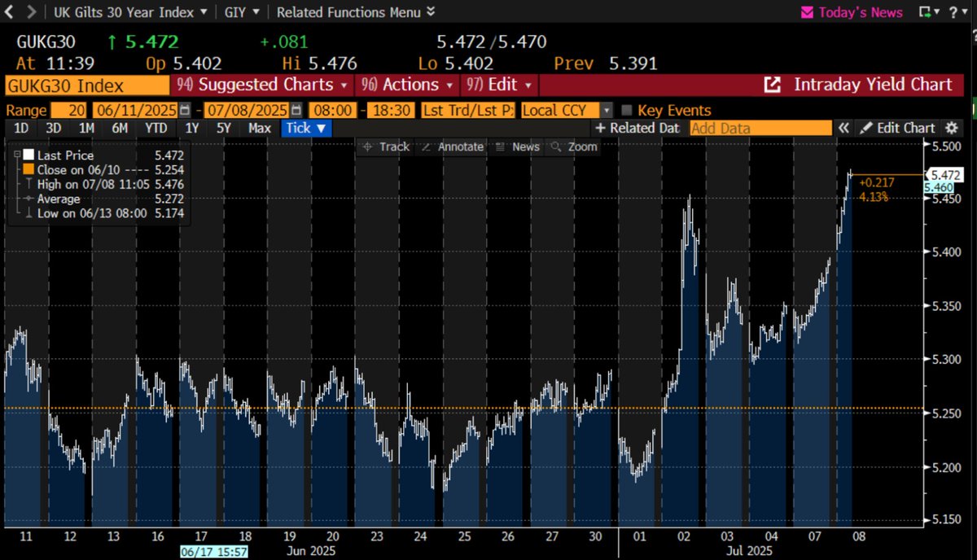977x560 pixels.
Task: Click the white Last Price legend swatch
Action: coord(28,155)
